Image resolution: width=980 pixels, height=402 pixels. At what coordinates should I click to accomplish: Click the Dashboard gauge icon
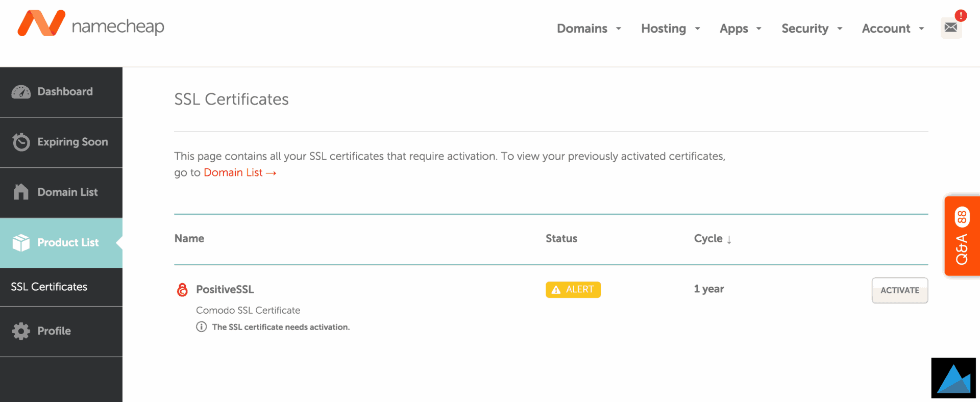click(x=21, y=92)
